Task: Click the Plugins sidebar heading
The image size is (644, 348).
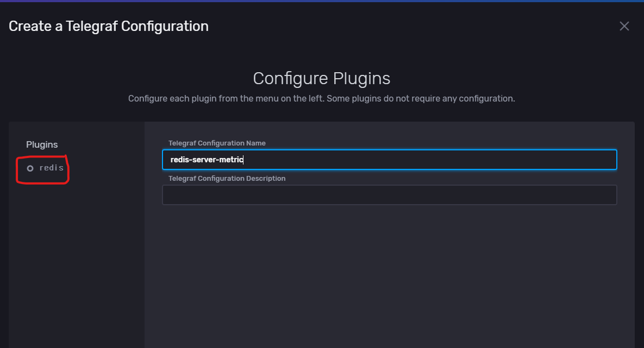Action: (x=42, y=144)
